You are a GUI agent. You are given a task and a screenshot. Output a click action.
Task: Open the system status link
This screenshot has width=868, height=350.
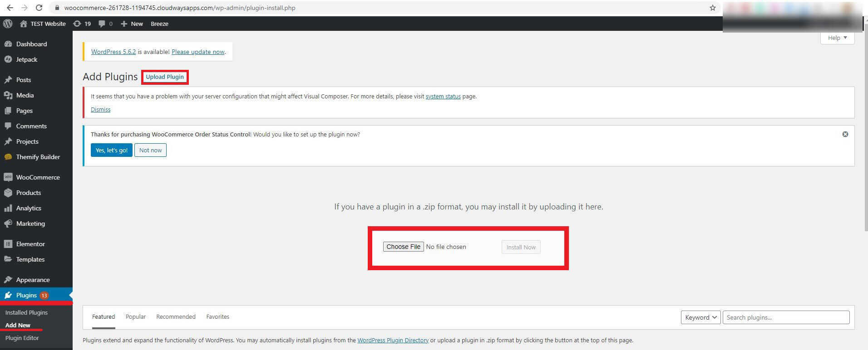pos(443,96)
